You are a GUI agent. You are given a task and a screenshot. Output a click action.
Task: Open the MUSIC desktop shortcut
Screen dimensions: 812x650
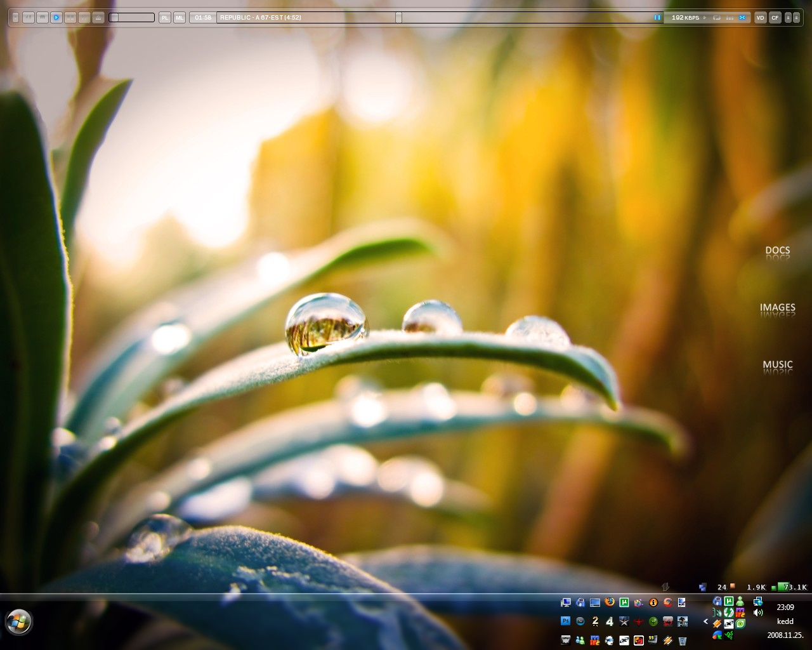coord(777,364)
